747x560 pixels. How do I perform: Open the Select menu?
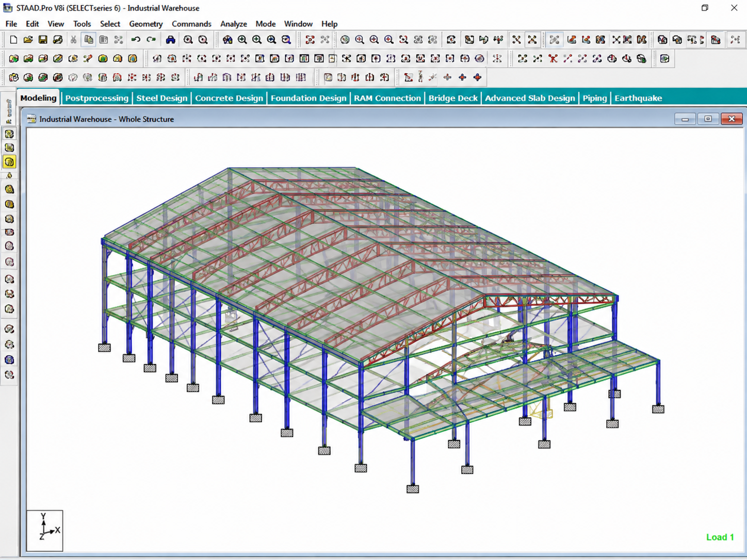[x=110, y=24]
